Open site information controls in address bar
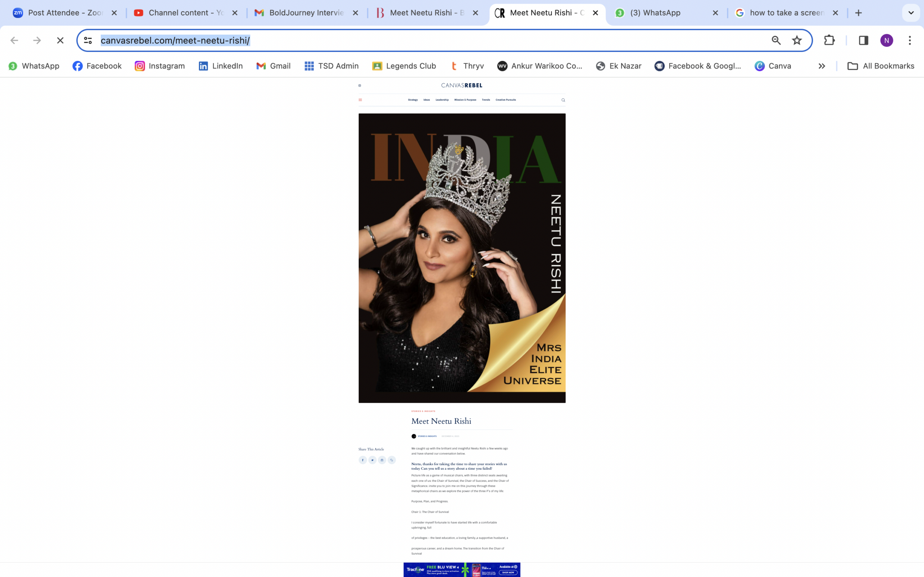Screen dimensions: 924x577 pos(88,40)
